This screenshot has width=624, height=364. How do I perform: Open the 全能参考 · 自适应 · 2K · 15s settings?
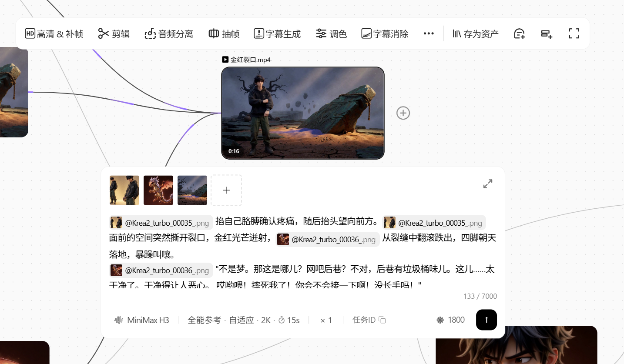[244, 320]
